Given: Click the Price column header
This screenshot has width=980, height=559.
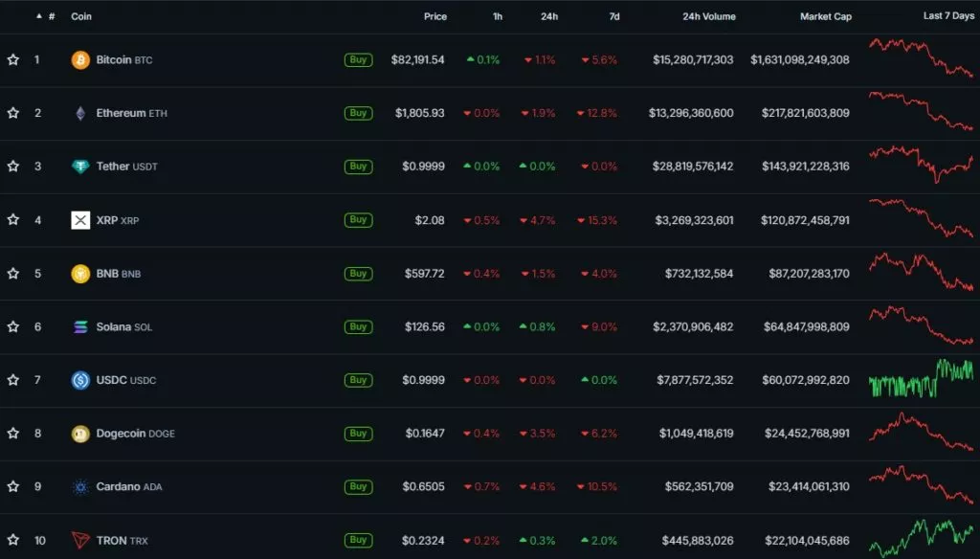Looking at the screenshot, I should [435, 16].
